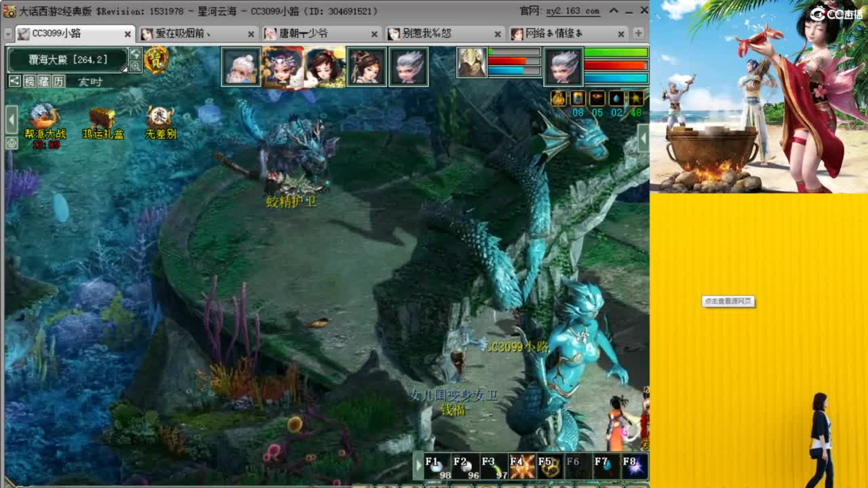868x488 pixels.
Task: Open the xy2.163.com official site link
Action: click(573, 11)
